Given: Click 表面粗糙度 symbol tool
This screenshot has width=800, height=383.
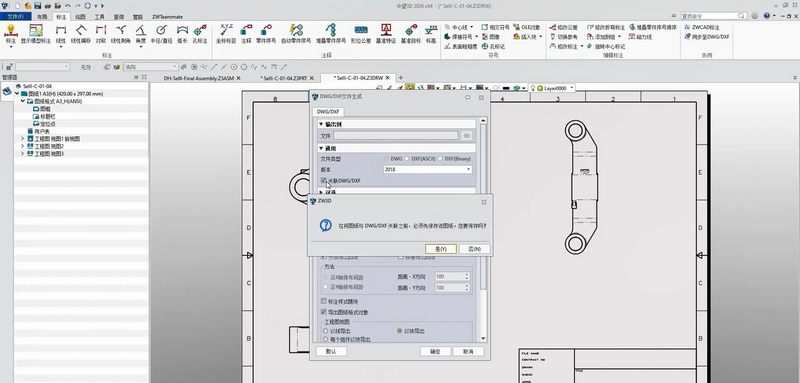Looking at the screenshot, I should click(461, 46).
